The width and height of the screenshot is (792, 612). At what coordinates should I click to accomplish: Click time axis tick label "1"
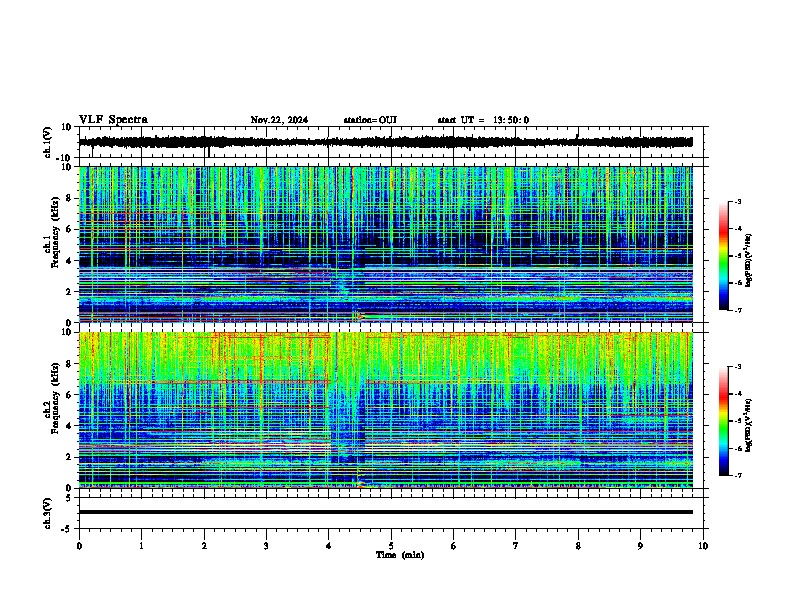(141, 546)
